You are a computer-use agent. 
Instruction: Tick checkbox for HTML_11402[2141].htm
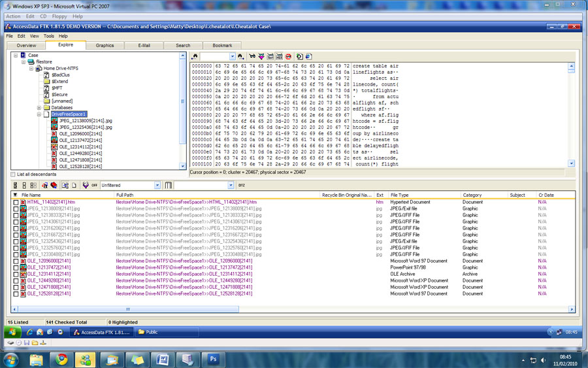pos(16,202)
